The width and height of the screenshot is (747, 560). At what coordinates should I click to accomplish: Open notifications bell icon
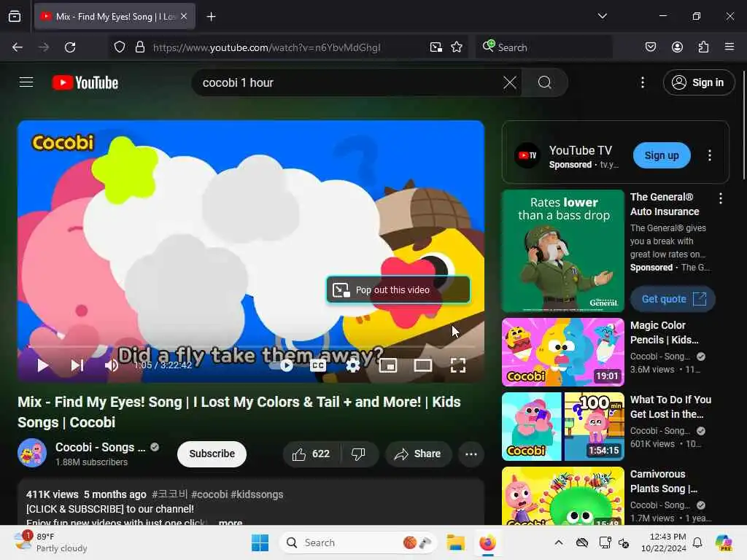coord(697,542)
